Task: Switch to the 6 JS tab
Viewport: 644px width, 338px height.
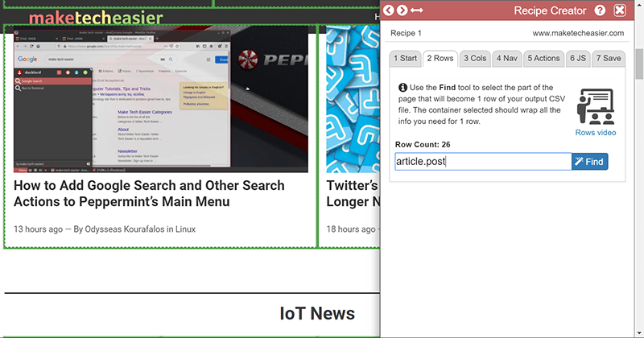Action: click(x=578, y=58)
